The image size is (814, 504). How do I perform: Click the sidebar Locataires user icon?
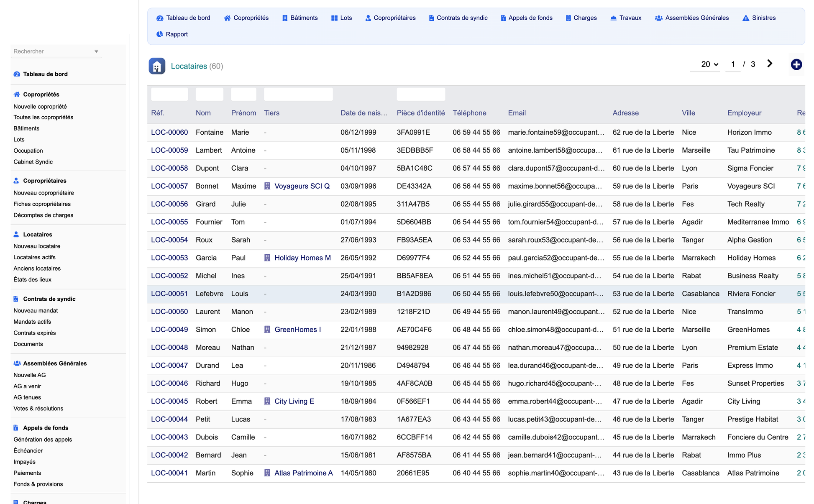[16, 235]
